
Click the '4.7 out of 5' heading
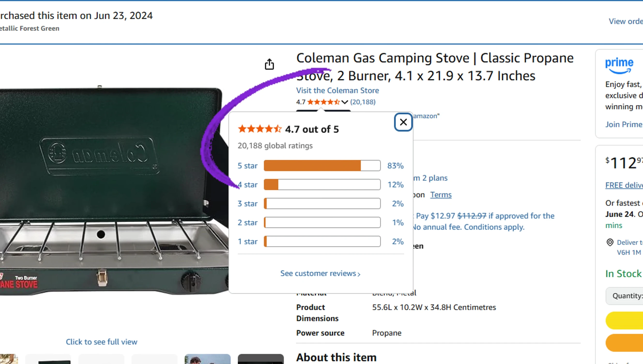[312, 129]
